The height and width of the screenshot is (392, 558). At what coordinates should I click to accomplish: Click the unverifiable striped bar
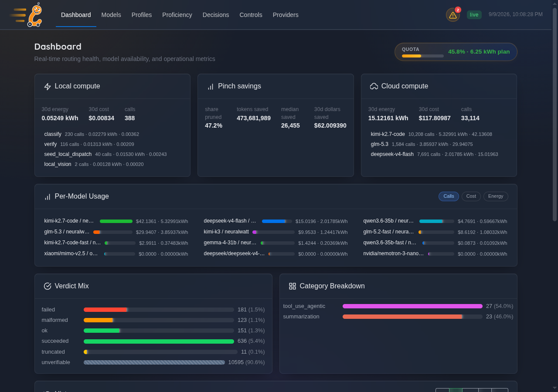click(154, 362)
